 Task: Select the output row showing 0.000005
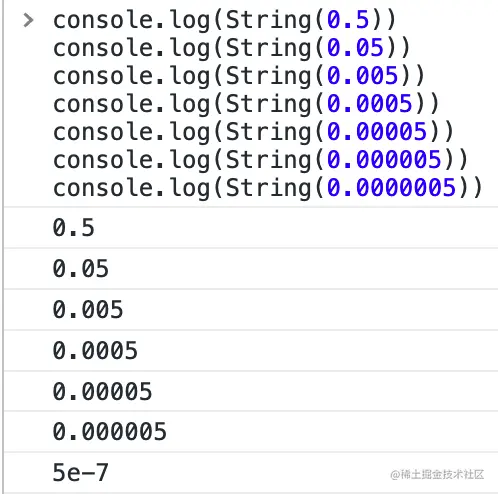pos(251,432)
